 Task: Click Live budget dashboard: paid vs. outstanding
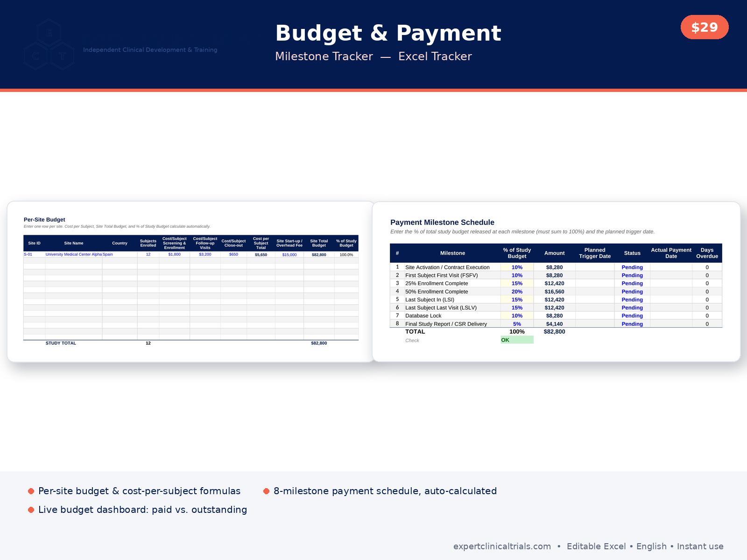point(142,510)
